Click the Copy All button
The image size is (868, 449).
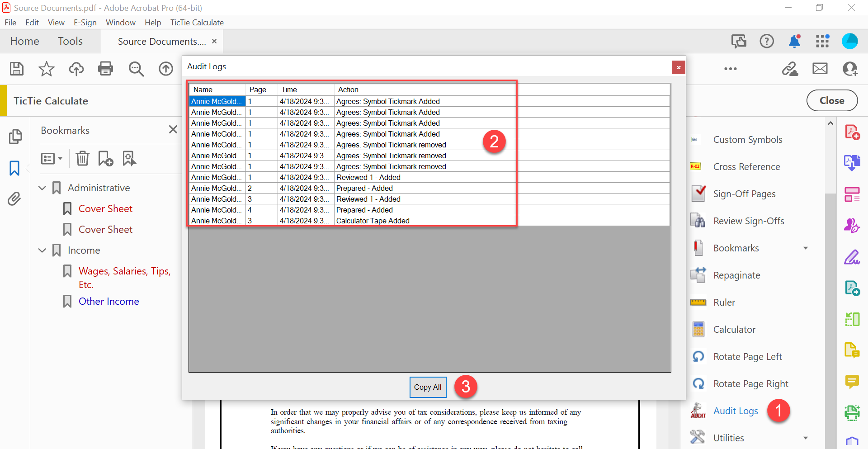click(x=428, y=387)
